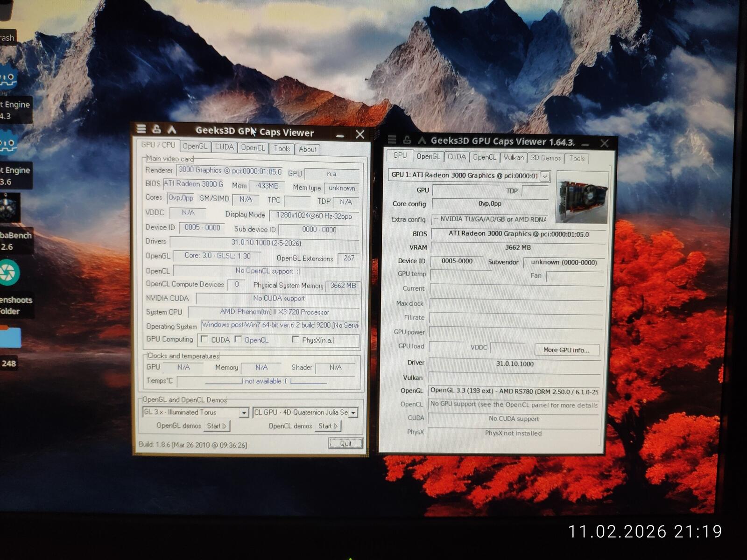Switch to the About tab
The image size is (747, 560).
307,149
